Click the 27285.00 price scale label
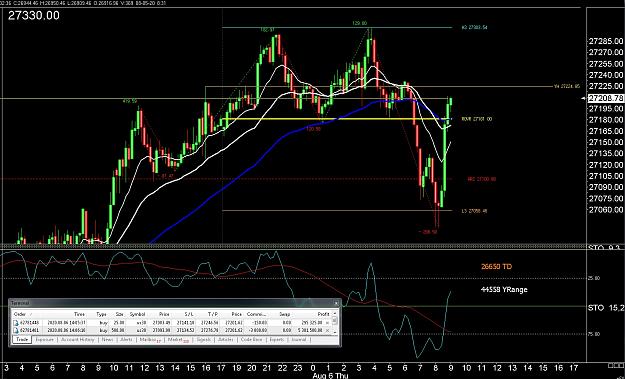This screenshot has width=625, height=379. [x=606, y=41]
